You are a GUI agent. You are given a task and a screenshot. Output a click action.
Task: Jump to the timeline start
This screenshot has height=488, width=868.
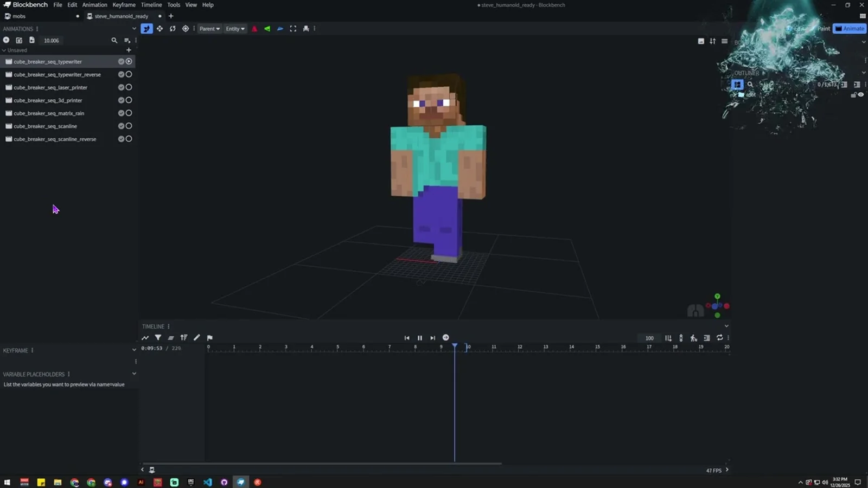tap(407, 338)
